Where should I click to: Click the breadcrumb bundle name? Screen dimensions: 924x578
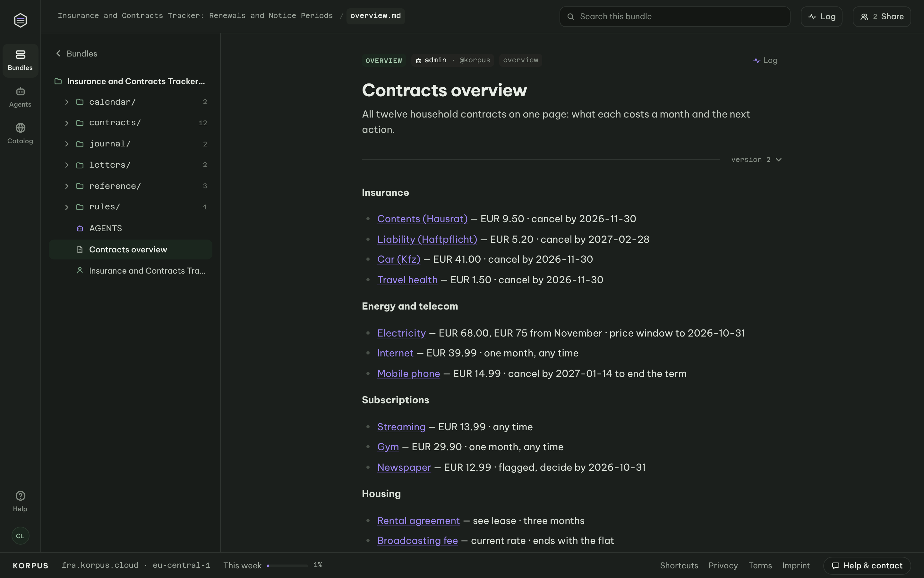click(x=195, y=16)
